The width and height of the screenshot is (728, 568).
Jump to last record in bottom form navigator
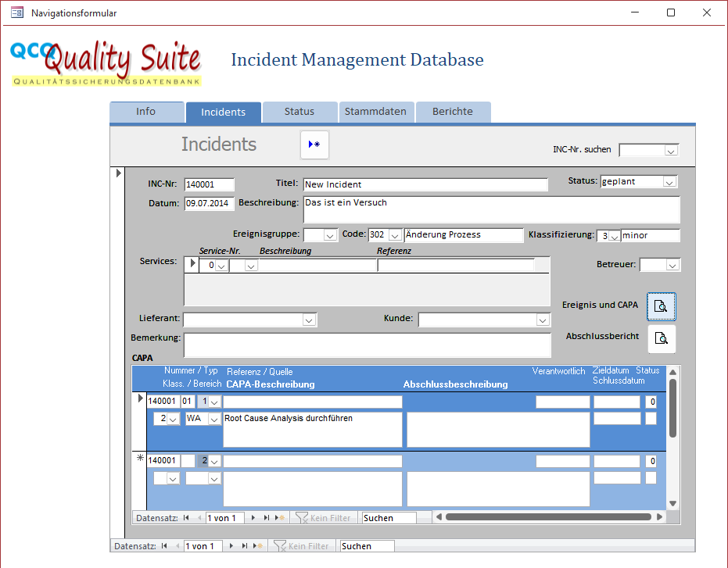[x=244, y=546]
